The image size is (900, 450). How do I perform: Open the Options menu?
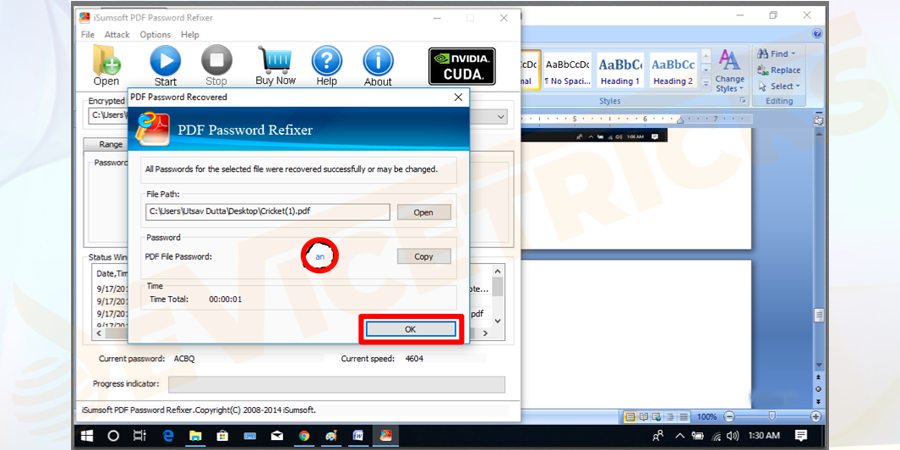click(156, 34)
